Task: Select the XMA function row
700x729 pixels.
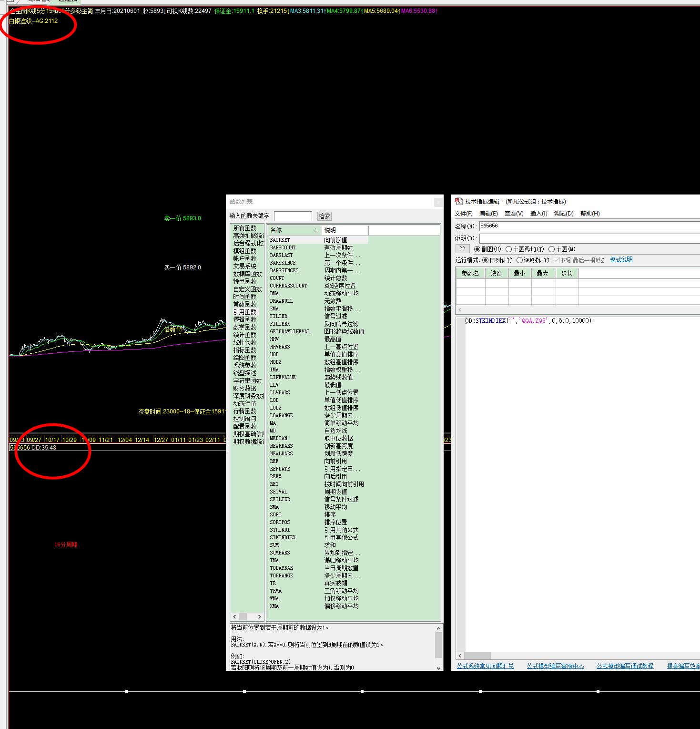Action: click(x=318, y=606)
